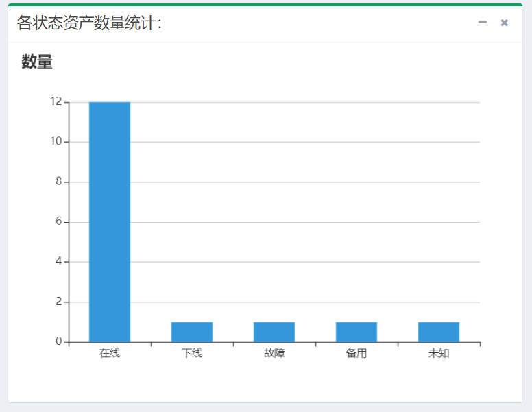The height and width of the screenshot is (412, 532).
Task: Select the tall 在线 bar
Action: pos(110,221)
